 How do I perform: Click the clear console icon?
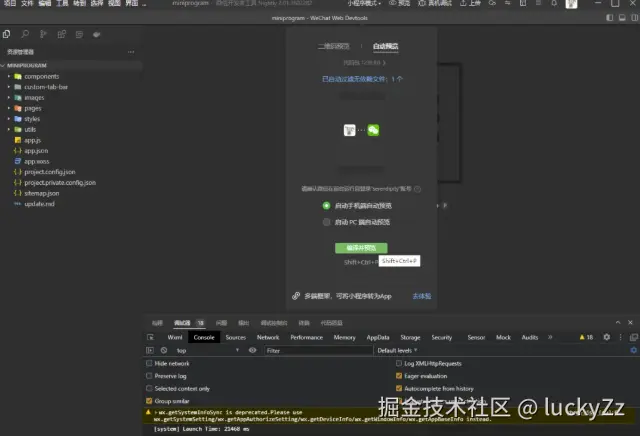[x=164, y=350]
